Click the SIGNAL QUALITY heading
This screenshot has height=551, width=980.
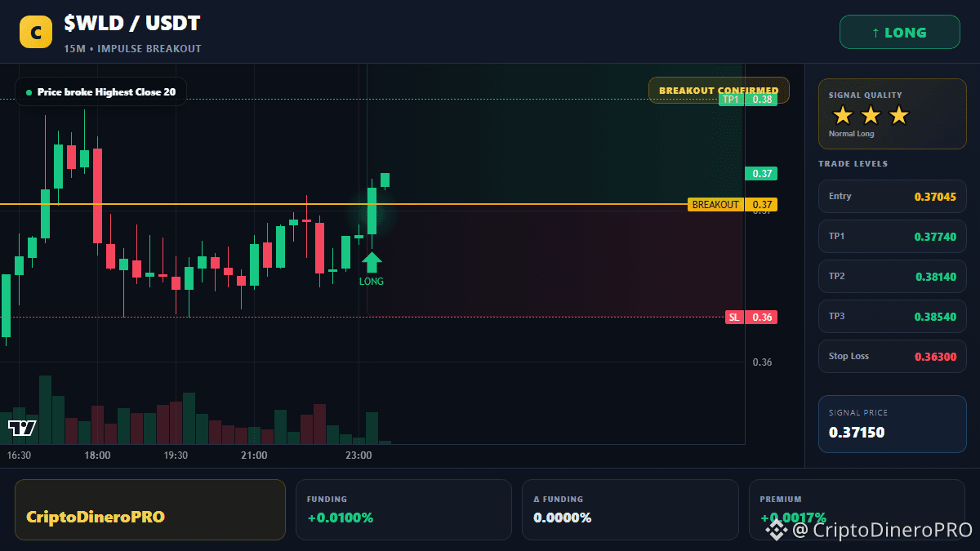(x=866, y=96)
